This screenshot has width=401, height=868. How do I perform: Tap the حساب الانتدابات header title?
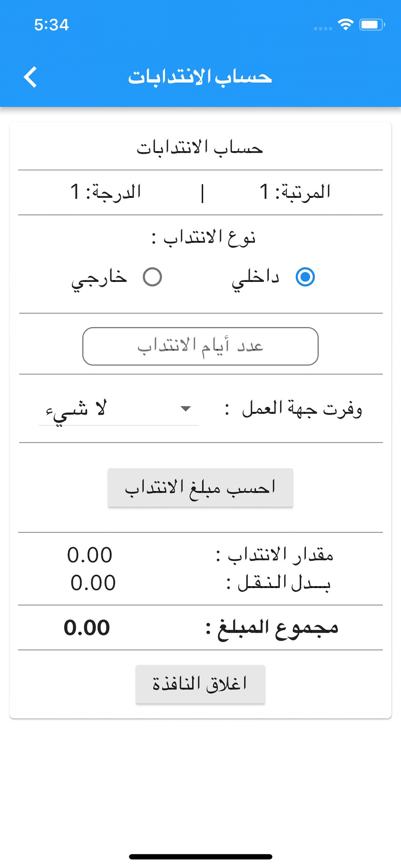(200, 77)
